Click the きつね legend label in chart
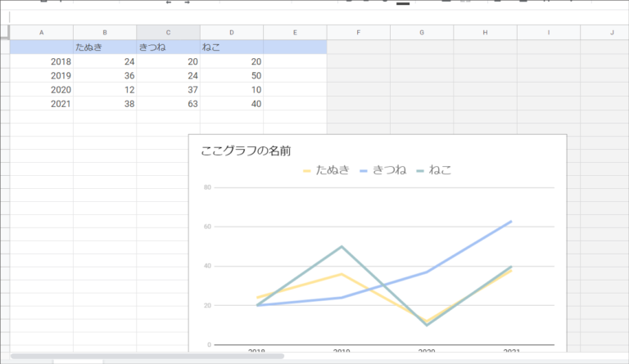Image resolution: width=629 pixels, height=364 pixels. pyautogui.click(x=390, y=170)
